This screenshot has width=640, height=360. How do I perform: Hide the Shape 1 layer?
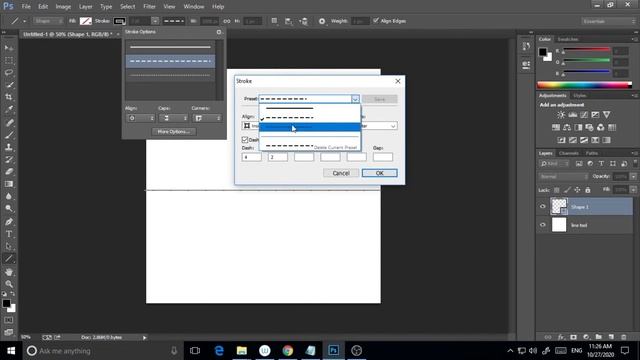(x=542, y=207)
